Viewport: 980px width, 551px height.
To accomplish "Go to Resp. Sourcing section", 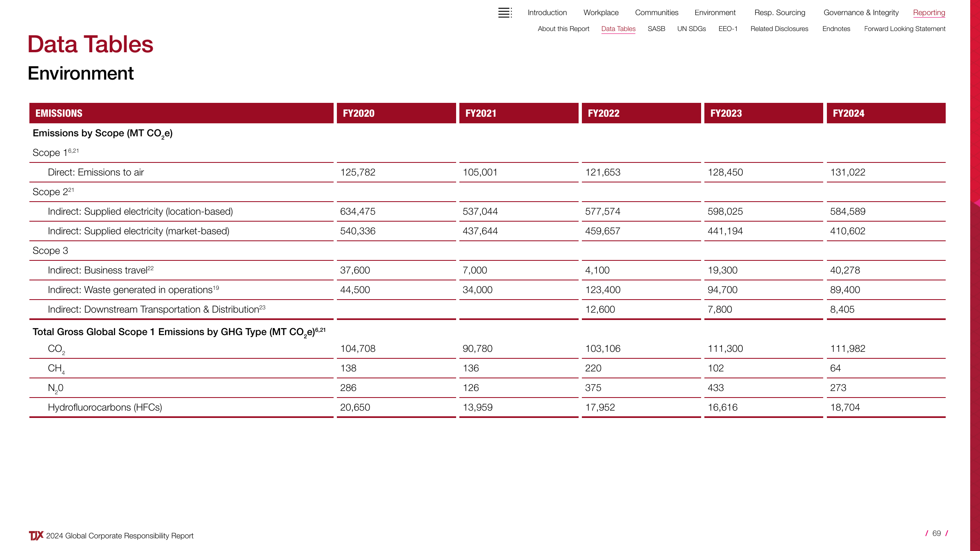I will (780, 13).
